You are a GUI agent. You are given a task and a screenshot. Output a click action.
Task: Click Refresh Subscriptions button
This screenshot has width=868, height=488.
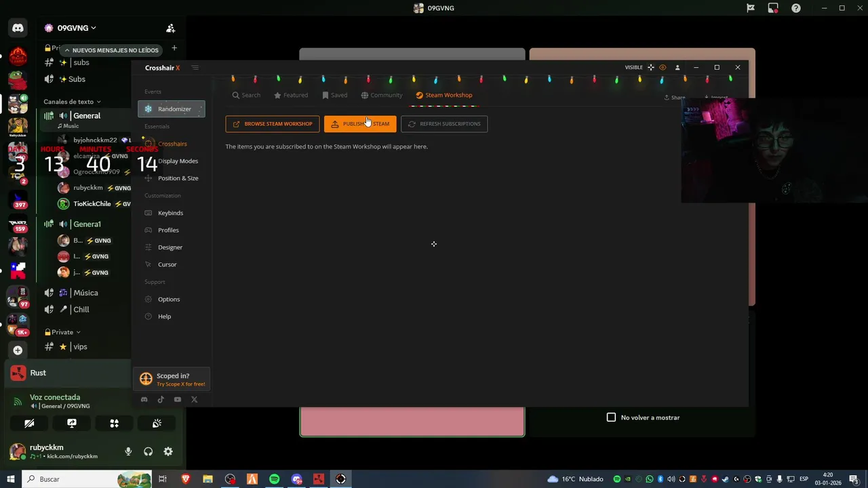pyautogui.click(x=444, y=124)
